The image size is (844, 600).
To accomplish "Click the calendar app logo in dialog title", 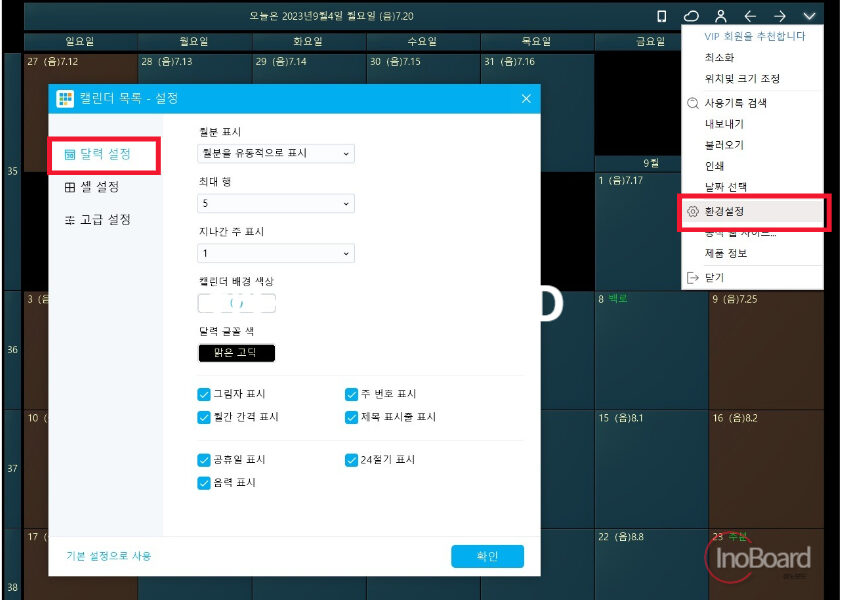I will pos(65,98).
